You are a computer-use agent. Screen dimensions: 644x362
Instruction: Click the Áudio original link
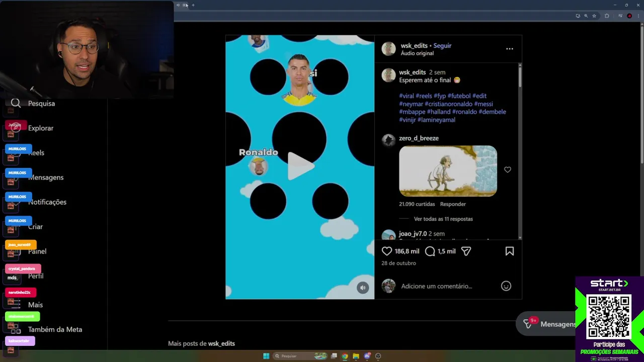click(x=417, y=53)
